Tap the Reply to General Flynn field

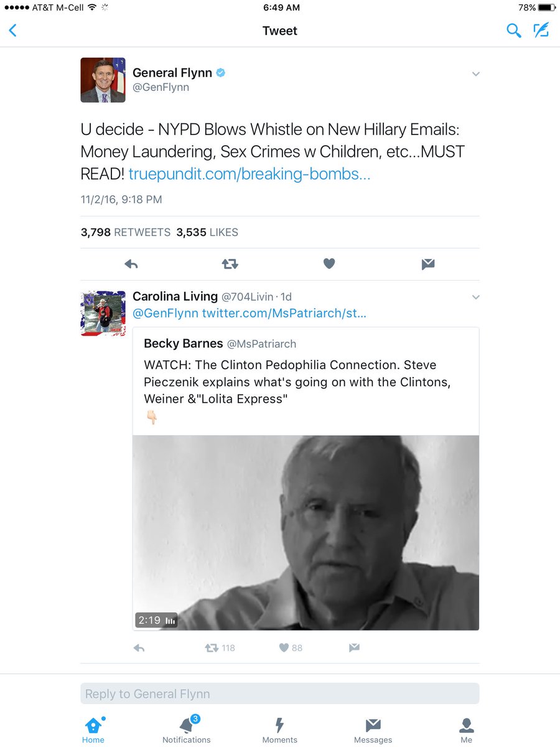280,693
